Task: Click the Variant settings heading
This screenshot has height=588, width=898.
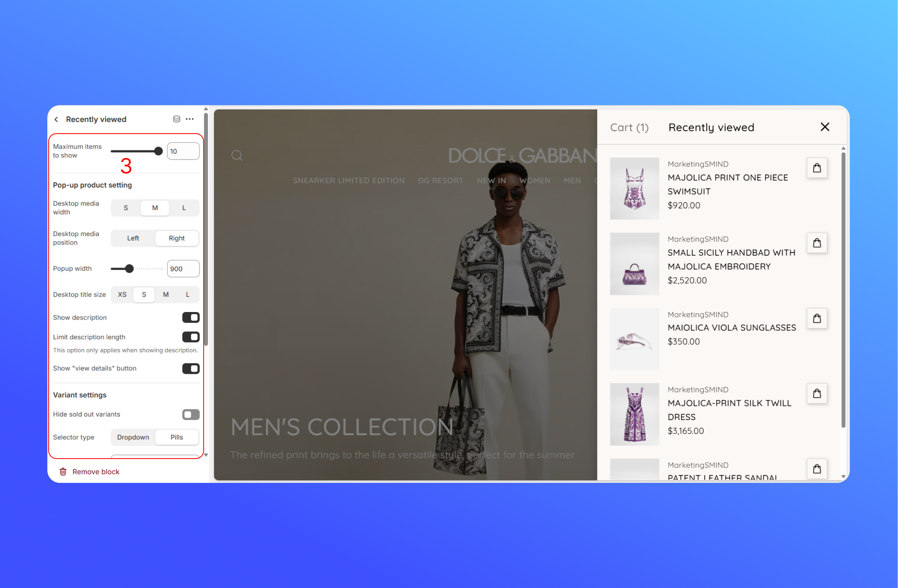Action: (80, 395)
